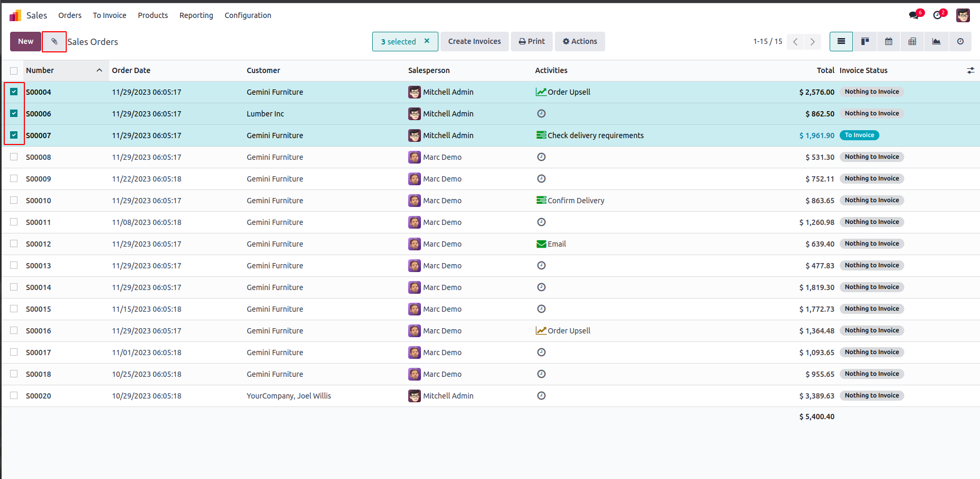Clear the 3 selected records
Image resolution: width=980 pixels, height=479 pixels.
[x=427, y=41]
